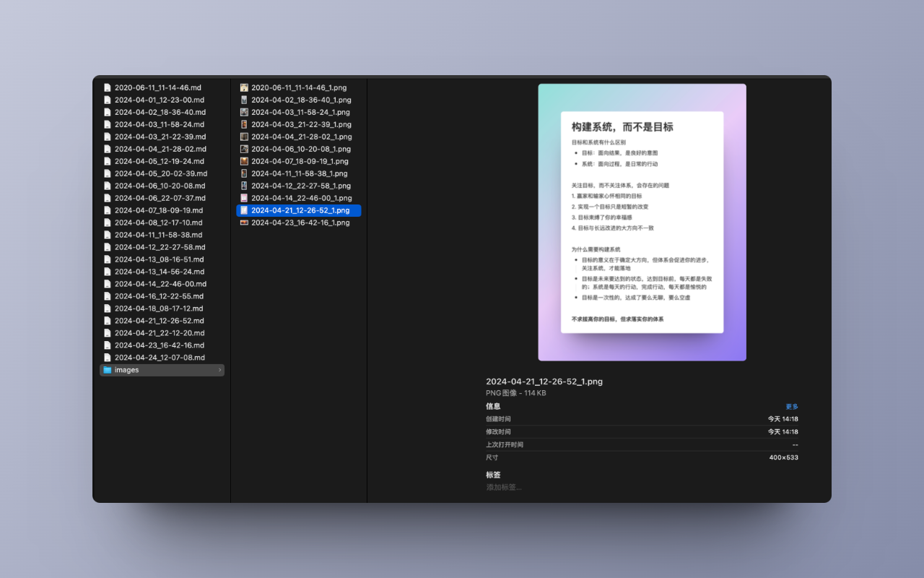
Task: Click the 2024-04-14_22-46-00_1.png thumbnail icon
Action: (x=244, y=198)
